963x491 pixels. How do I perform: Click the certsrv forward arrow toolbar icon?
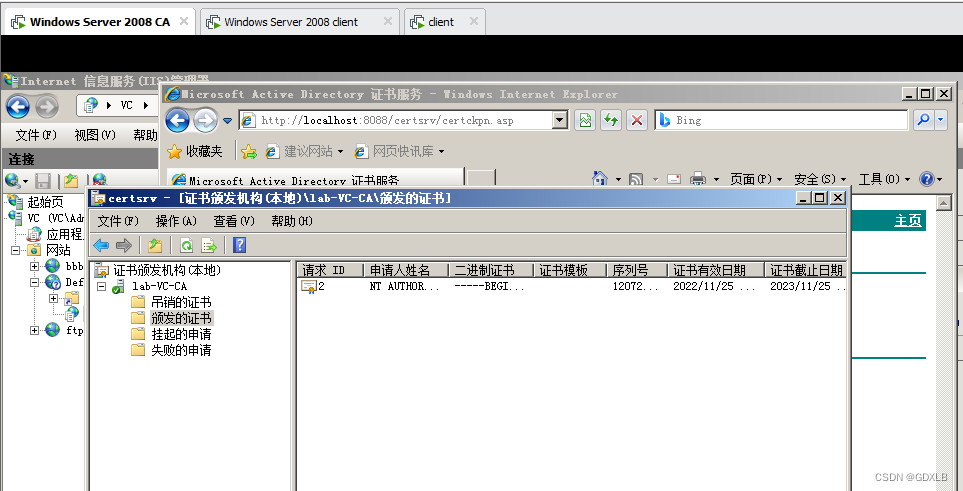pos(124,246)
